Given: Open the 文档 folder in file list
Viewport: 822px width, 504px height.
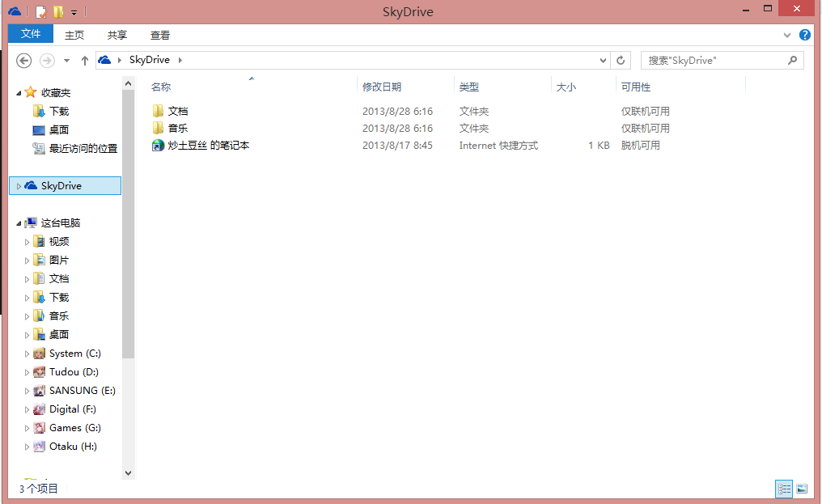Looking at the screenshot, I should point(177,112).
